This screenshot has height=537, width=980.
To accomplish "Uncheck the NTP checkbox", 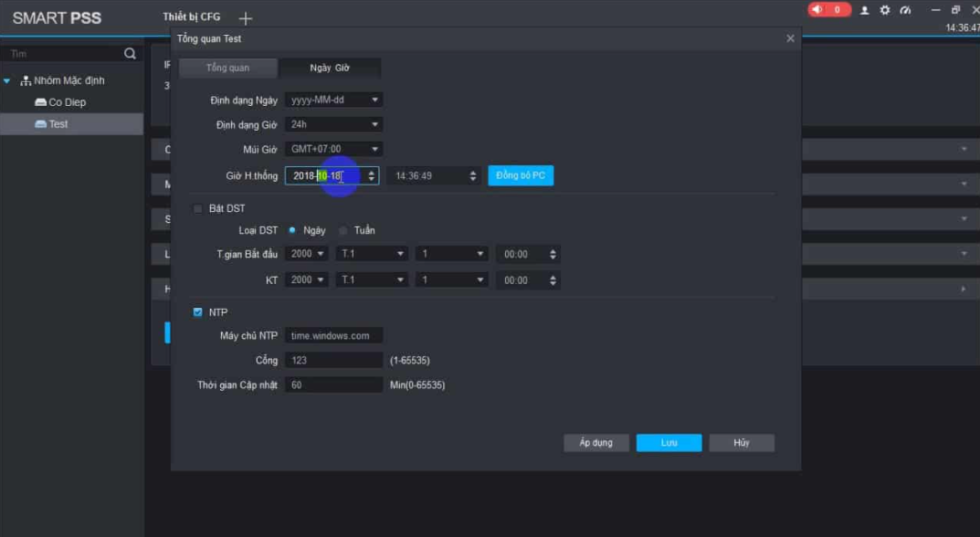I will coord(197,312).
